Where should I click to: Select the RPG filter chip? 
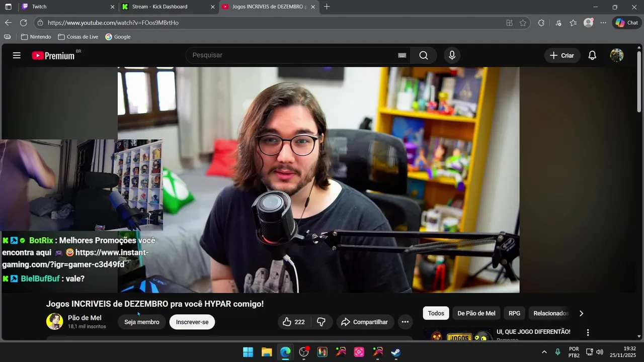514,313
